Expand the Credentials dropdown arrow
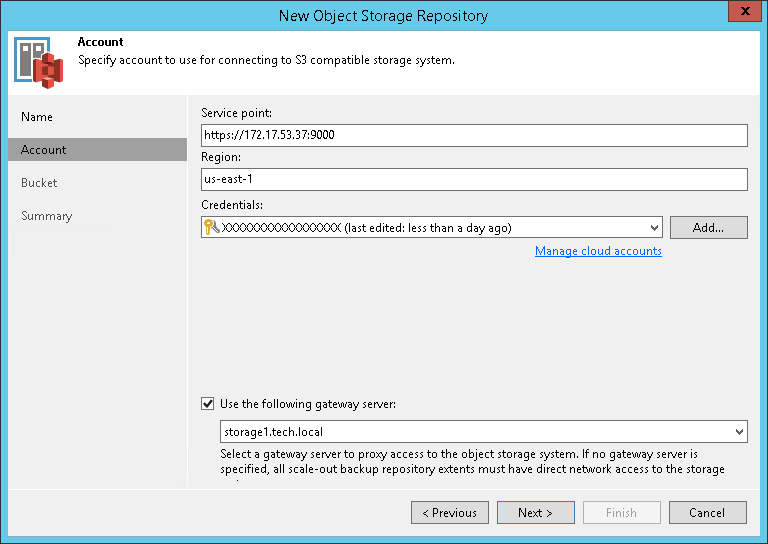This screenshot has height=544, width=768. coord(654,228)
